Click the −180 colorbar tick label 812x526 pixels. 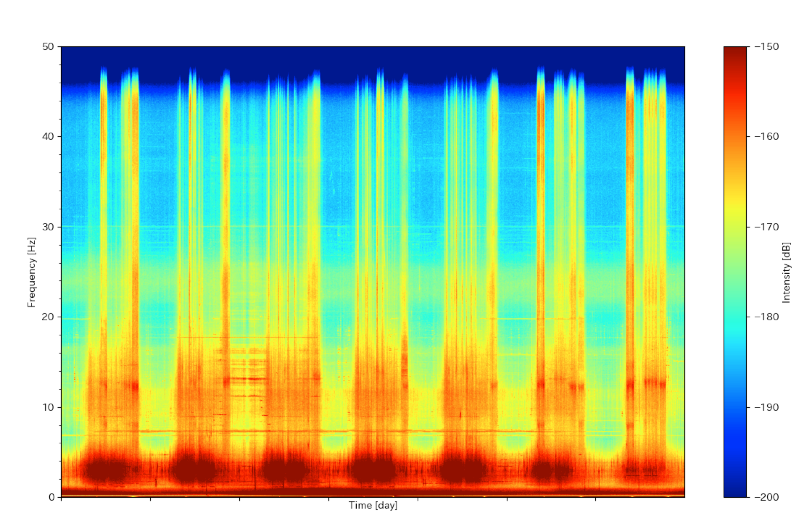click(x=766, y=317)
